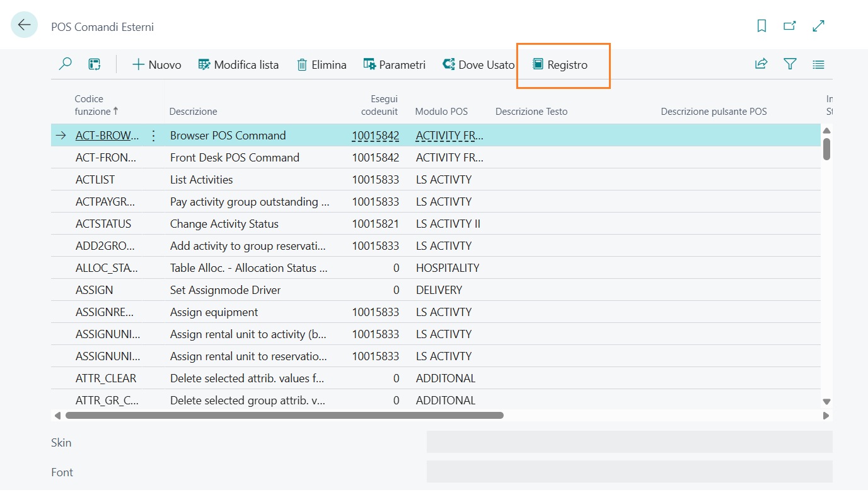Select the ALLOC_STA... function code
Screen dimensions: 868x492
pos(107,268)
